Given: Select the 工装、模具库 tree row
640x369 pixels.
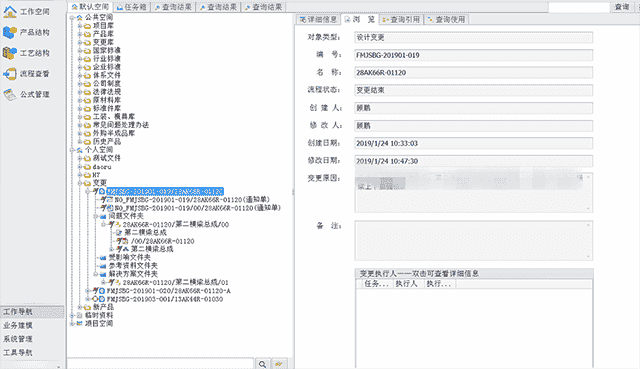Looking at the screenshot, I should click(113, 117).
